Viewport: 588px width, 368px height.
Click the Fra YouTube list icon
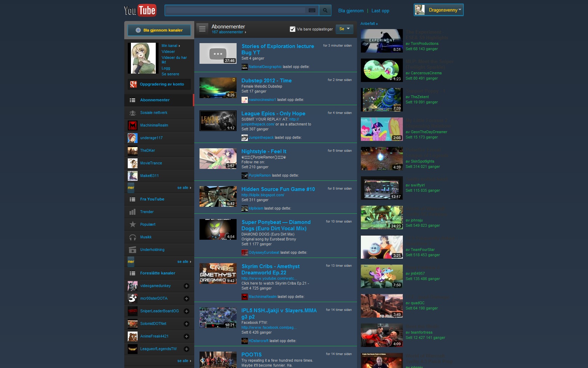pyautogui.click(x=132, y=199)
